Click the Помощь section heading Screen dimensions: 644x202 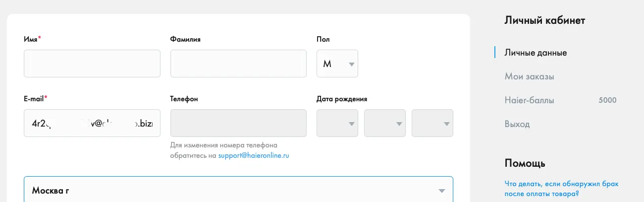(x=525, y=163)
